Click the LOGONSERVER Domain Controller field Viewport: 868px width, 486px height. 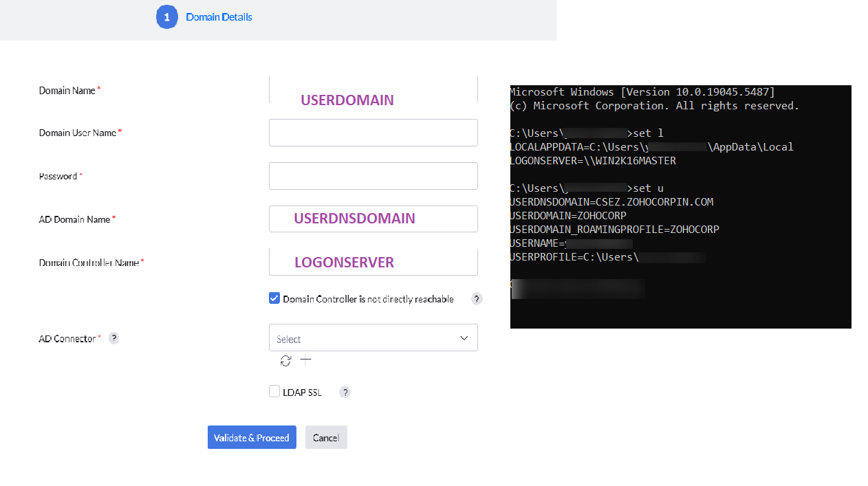click(373, 262)
